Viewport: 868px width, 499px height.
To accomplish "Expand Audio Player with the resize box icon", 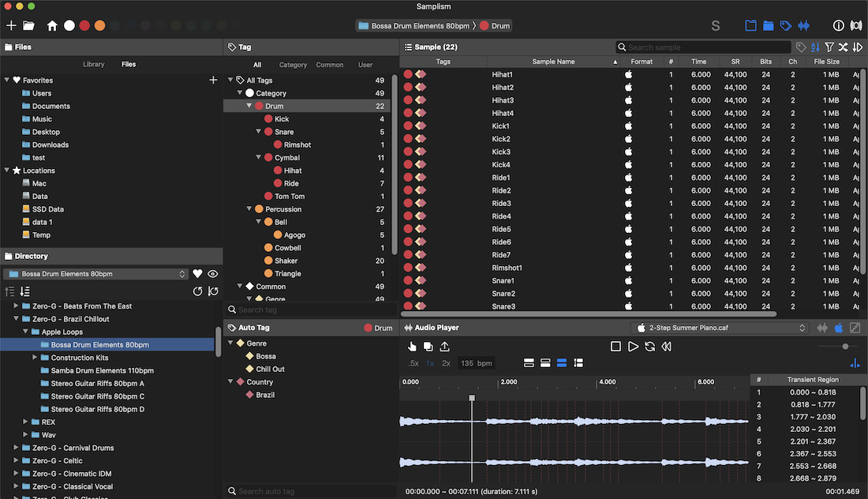I will (855, 328).
